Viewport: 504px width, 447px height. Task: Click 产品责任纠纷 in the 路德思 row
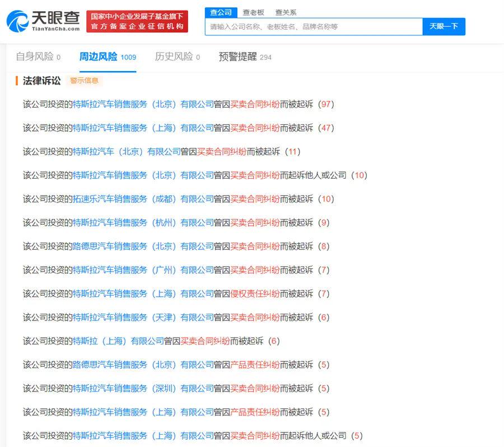(255, 365)
